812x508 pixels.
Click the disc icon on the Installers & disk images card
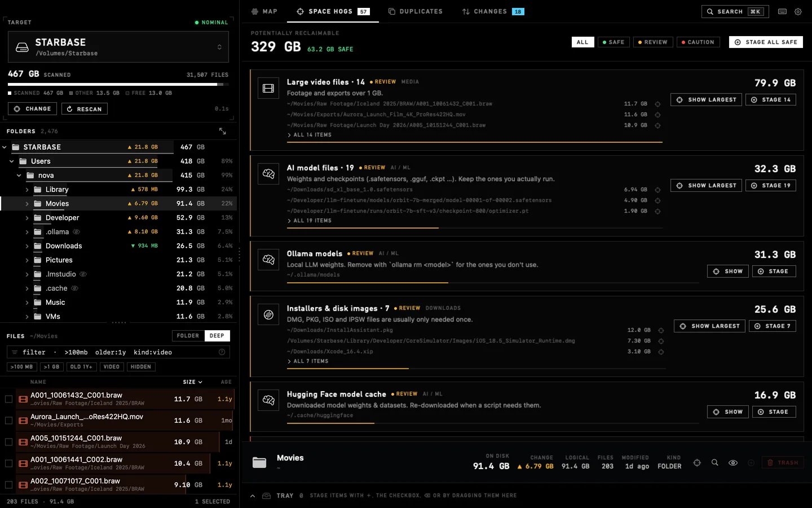[x=268, y=314]
